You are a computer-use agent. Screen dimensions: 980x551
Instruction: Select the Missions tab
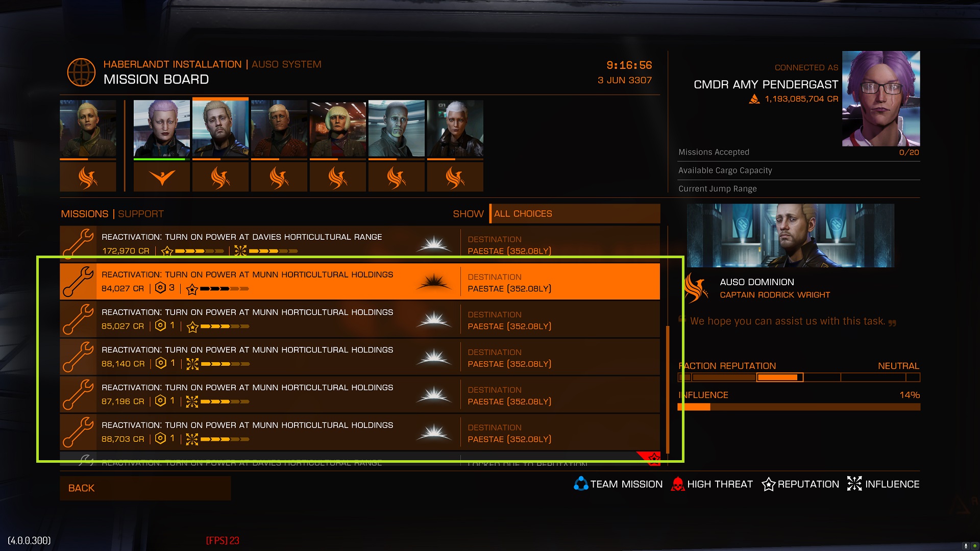pyautogui.click(x=85, y=214)
